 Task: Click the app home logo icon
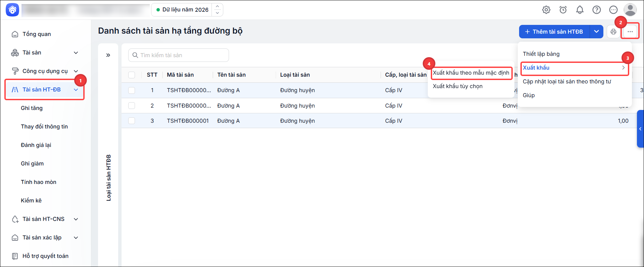[12, 10]
